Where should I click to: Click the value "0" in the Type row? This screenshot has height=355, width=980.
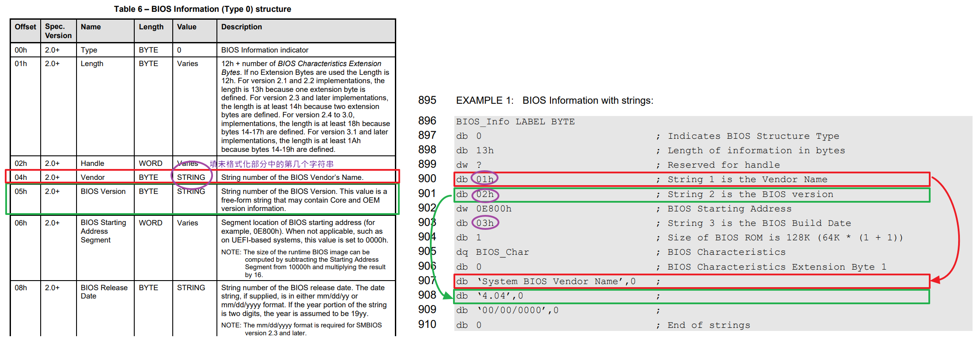179,50
